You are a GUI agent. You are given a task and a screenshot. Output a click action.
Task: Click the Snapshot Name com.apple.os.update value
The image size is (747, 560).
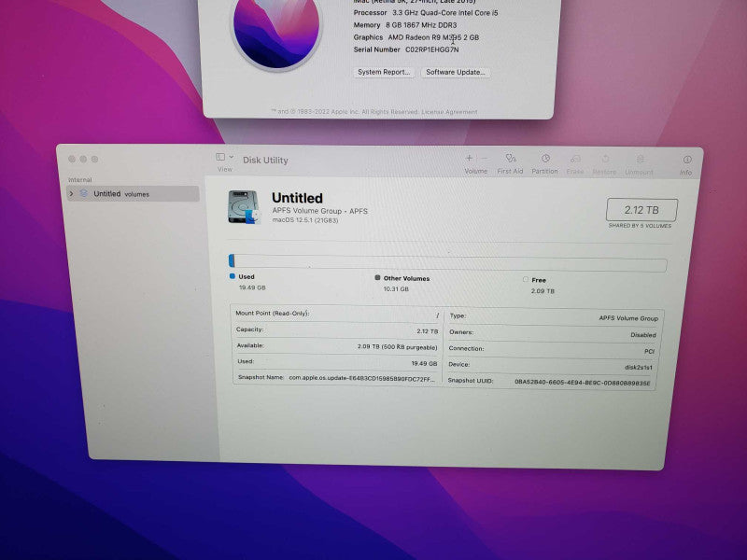click(361, 378)
